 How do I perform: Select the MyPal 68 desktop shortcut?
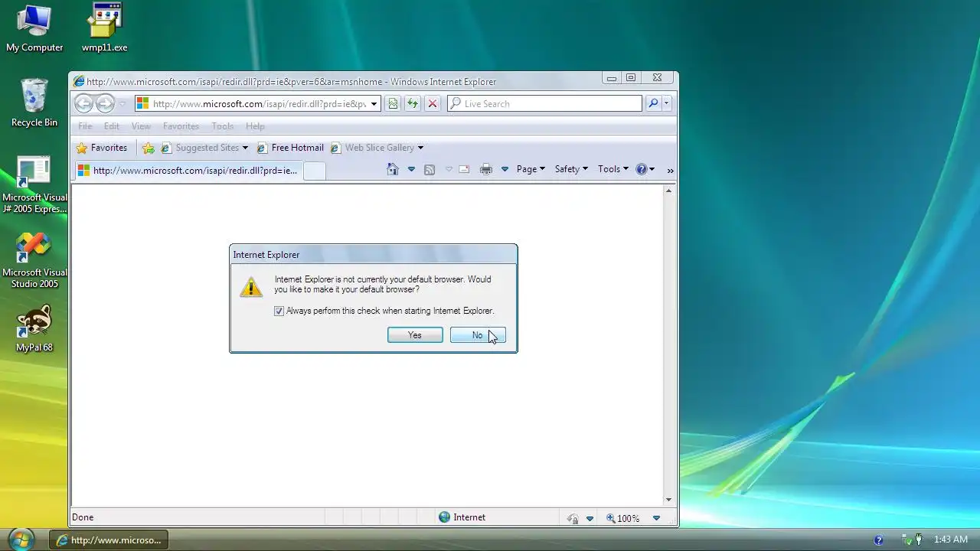tap(34, 329)
